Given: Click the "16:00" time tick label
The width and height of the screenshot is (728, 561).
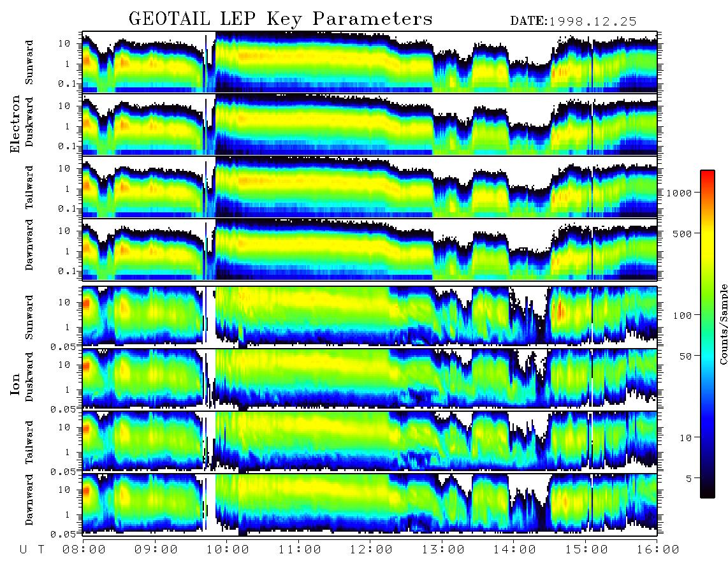Looking at the screenshot, I should 658,550.
